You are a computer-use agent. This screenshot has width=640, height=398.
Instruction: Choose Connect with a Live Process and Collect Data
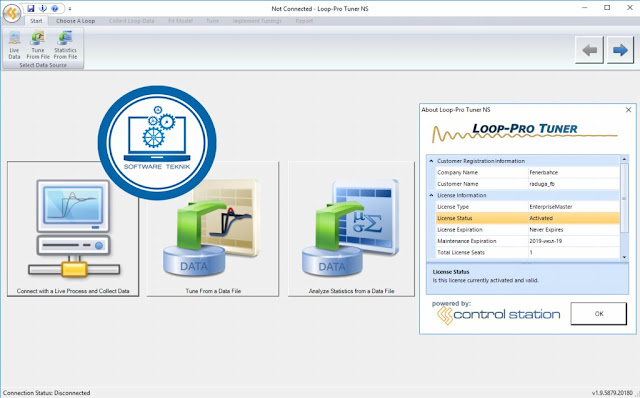pos(73,229)
